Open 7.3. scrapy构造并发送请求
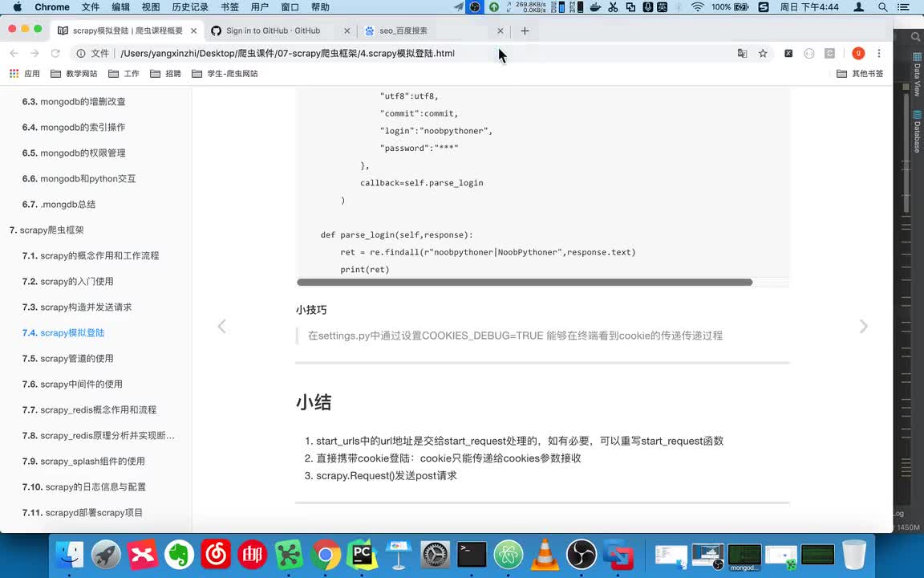 (77, 307)
